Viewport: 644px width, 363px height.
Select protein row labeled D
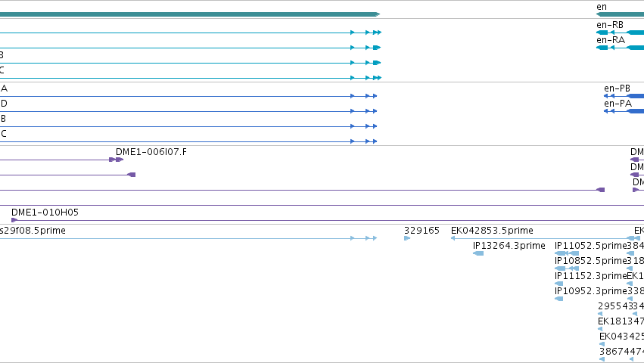pos(188,111)
